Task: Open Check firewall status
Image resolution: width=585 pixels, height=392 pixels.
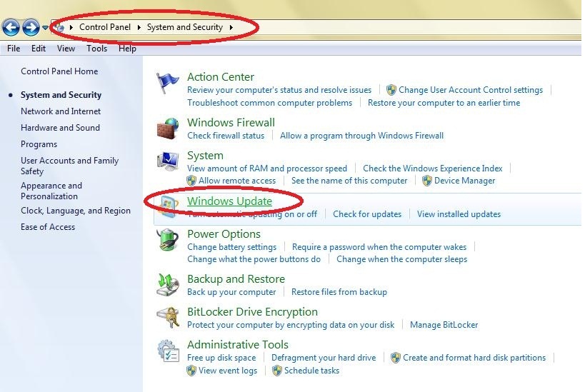Action: click(226, 136)
